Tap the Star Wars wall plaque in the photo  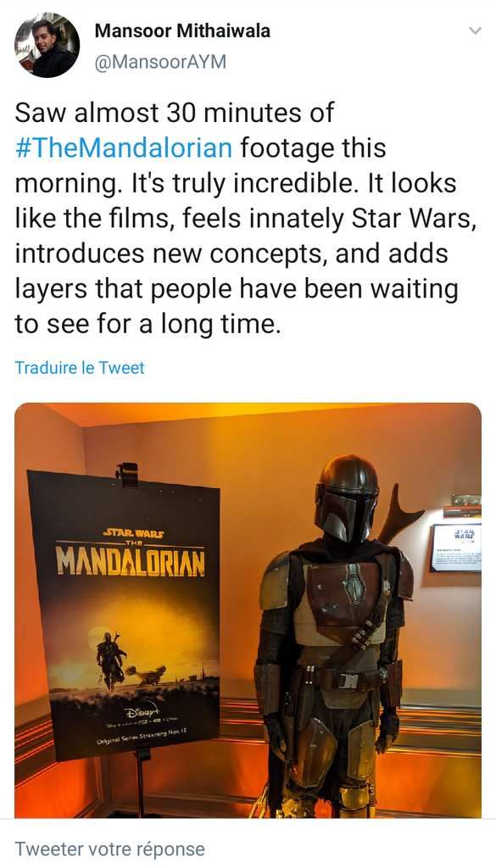[457, 548]
